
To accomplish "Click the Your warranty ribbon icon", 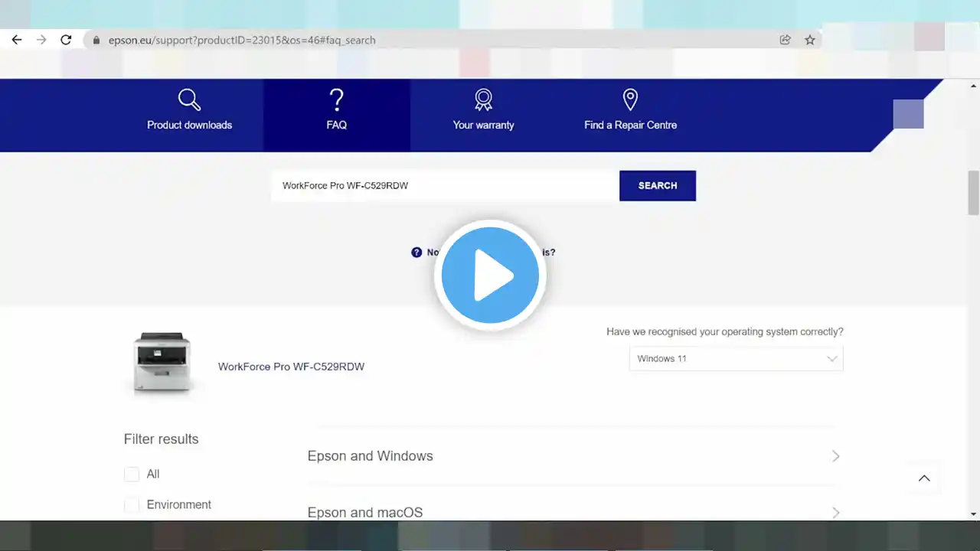I will coord(483,100).
